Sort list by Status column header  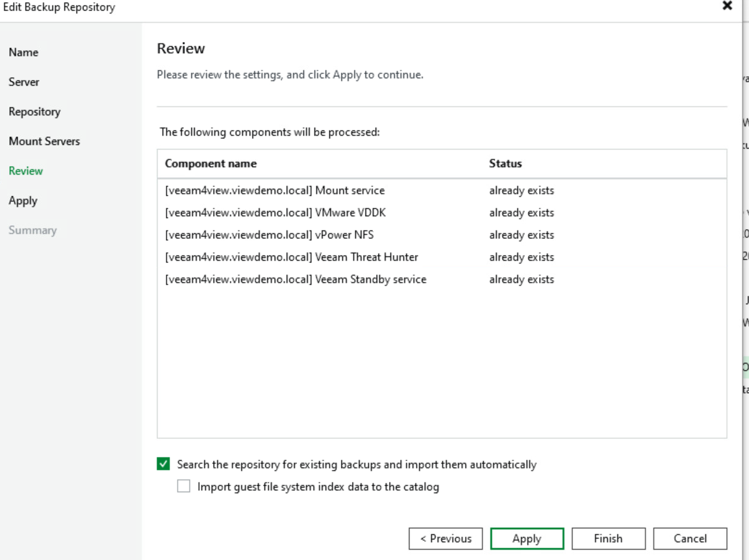click(x=505, y=164)
